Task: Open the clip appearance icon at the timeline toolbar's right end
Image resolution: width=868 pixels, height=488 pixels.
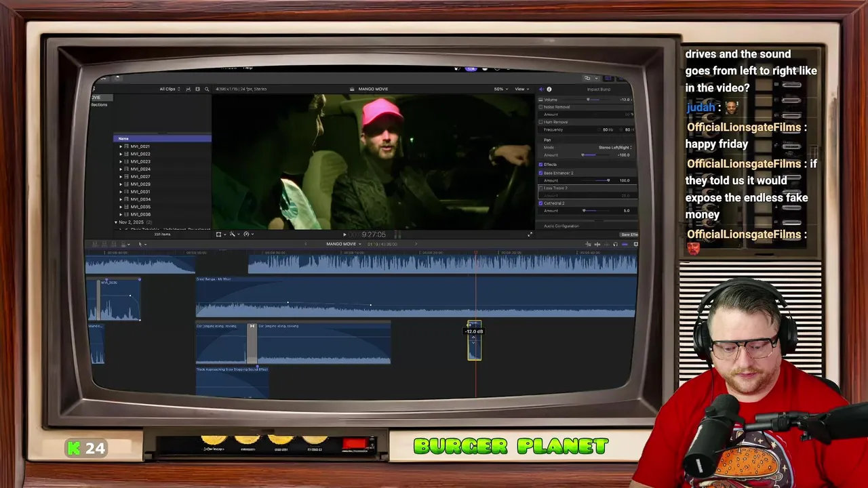Action: click(x=635, y=244)
